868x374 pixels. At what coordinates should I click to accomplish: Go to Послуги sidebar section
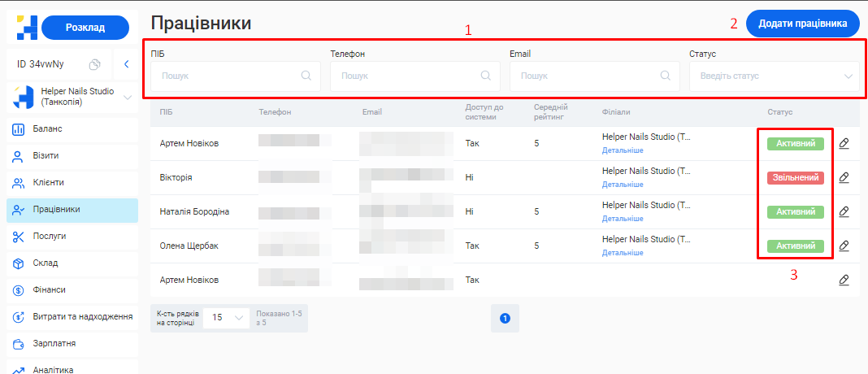point(50,236)
